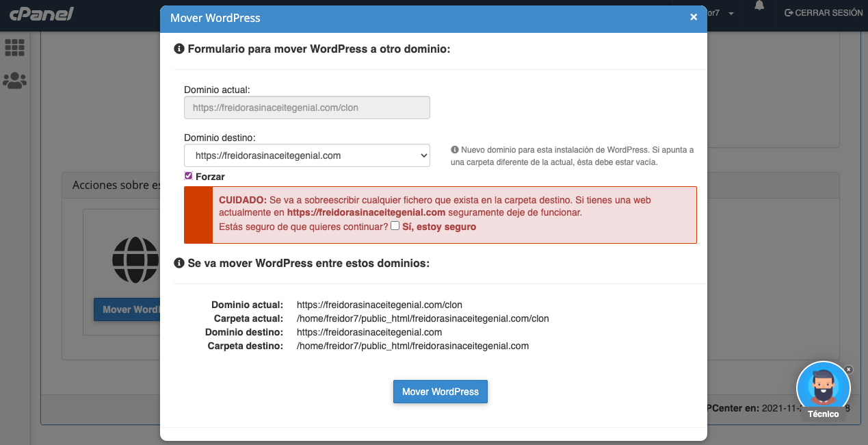Open the Técnico support chat avatar
The width and height of the screenshot is (868, 445).
824,388
